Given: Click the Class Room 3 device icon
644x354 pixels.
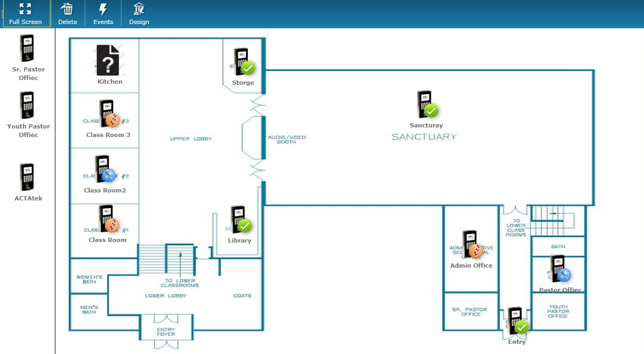Looking at the screenshot, I should click(108, 114).
